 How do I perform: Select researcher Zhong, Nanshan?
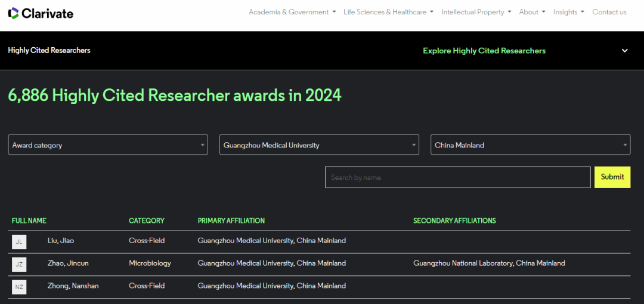pyautogui.click(x=73, y=286)
